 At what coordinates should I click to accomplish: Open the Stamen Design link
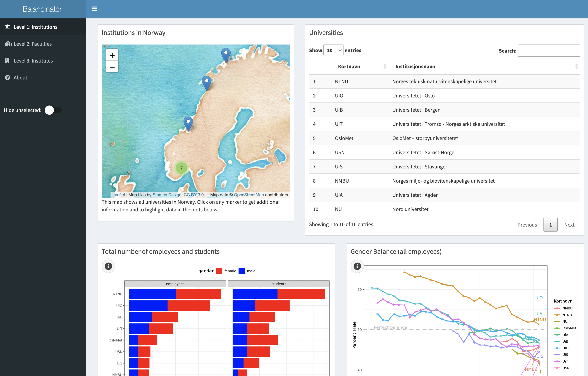[x=167, y=195]
